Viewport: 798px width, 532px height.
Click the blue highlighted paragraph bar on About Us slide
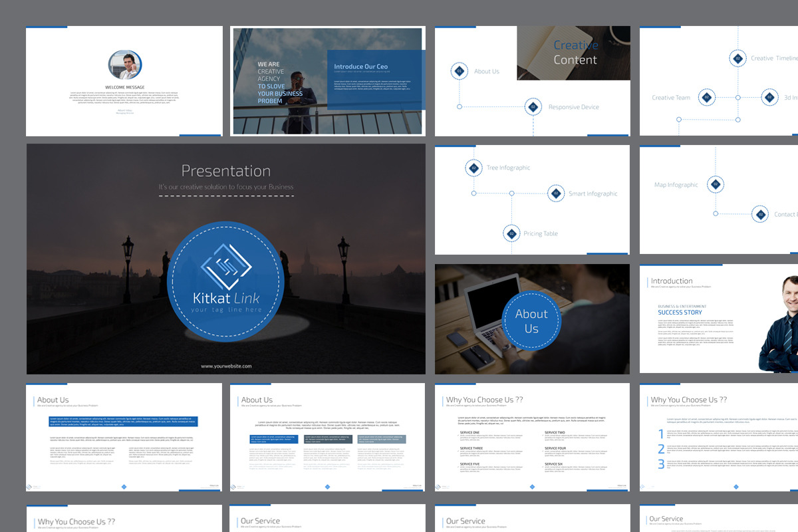123,422
